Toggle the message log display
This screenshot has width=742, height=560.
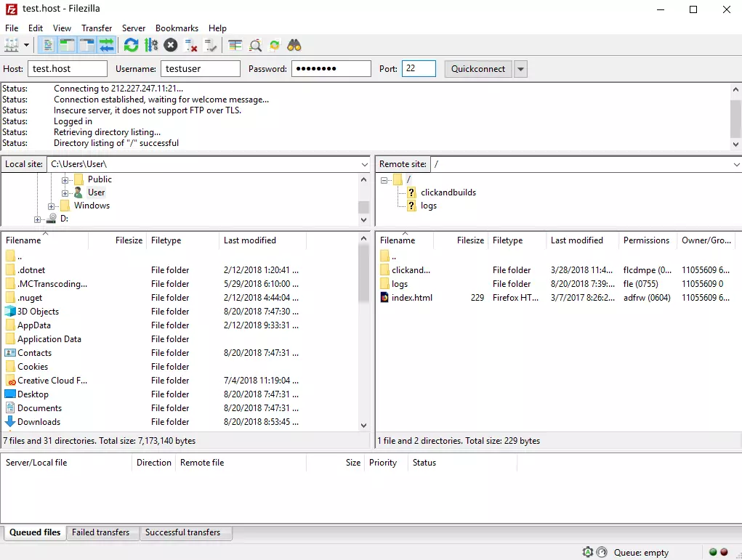click(48, 45)
